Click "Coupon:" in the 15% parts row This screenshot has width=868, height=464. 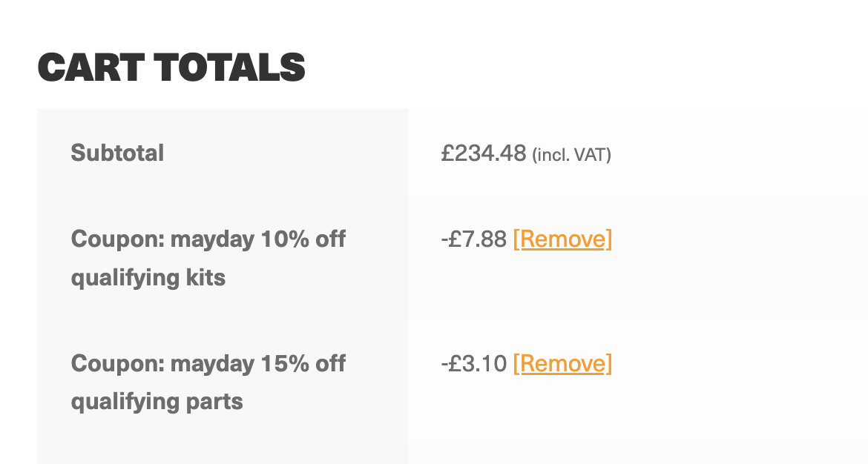(117, 364)
